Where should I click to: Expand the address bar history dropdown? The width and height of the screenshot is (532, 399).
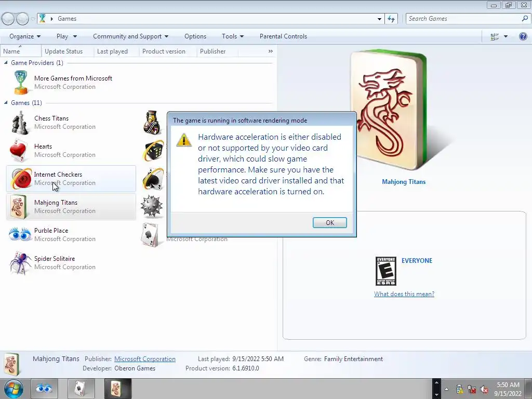[379, 19]
